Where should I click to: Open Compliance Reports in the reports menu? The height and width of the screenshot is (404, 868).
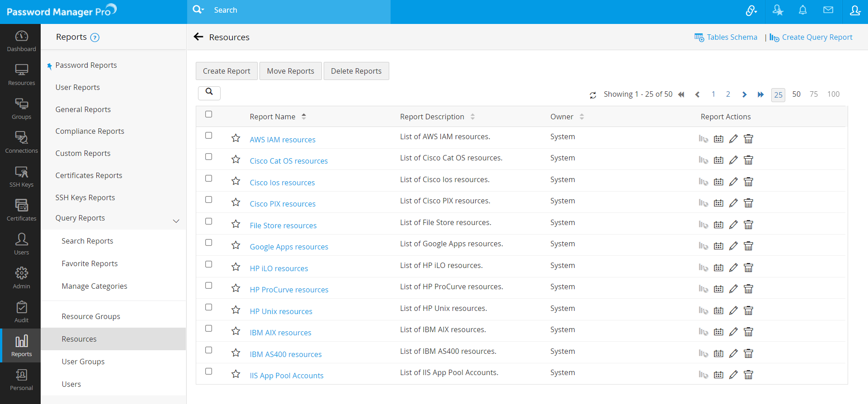click(90, 131)
